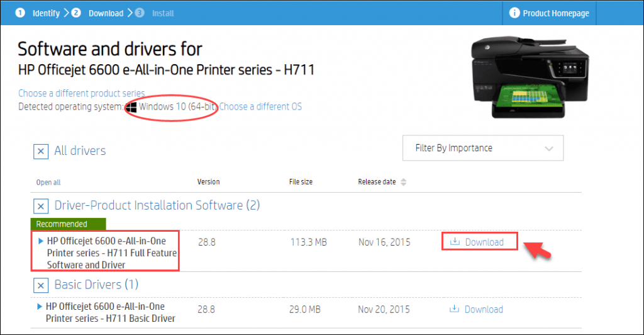Image resolution: width=644 pixels, height=335 pixels.
Task: Sort by Release date arrows icon
Action: (x=403, y=182)
